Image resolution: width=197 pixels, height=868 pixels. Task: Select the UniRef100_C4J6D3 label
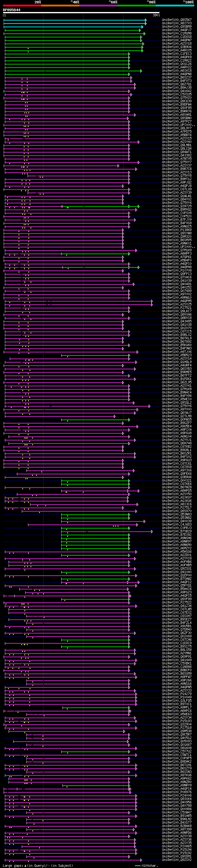click(177, 524)
